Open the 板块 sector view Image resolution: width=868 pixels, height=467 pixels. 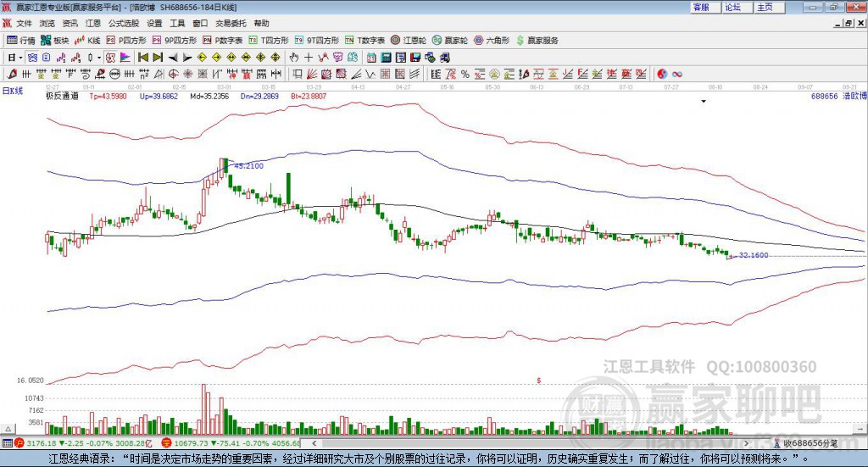[54, 41]
